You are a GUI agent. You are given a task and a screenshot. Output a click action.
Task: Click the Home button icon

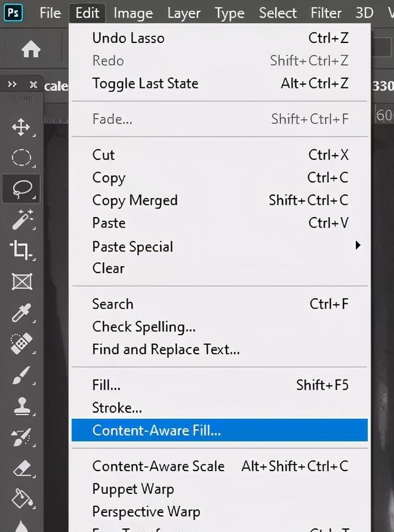tap(31, 49)
